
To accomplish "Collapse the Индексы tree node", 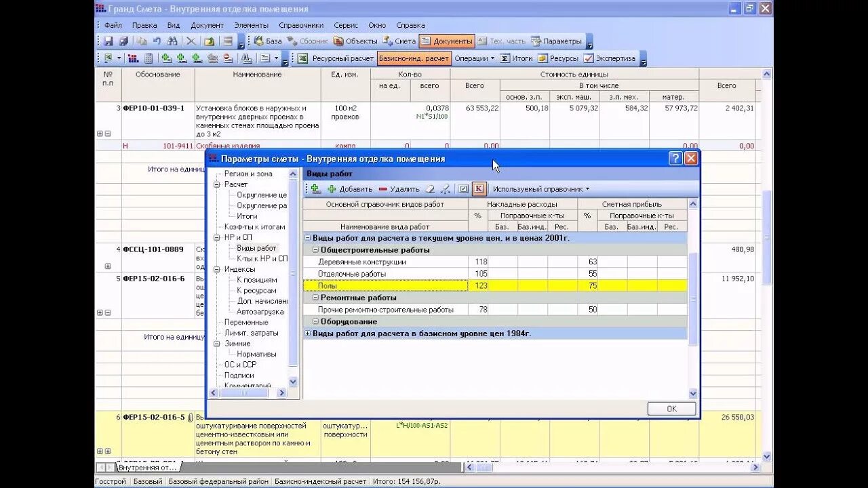I will [x=217, y=269].
